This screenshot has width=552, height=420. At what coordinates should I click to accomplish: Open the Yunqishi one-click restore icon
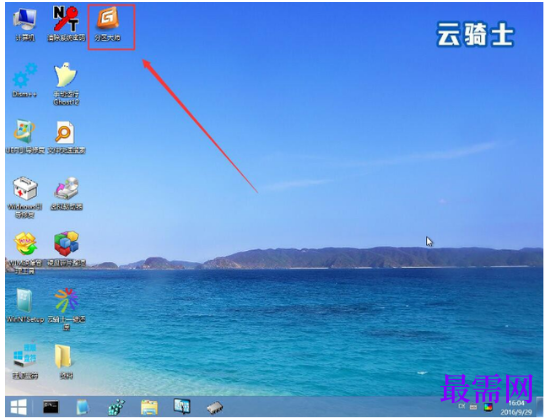point(66,309)
